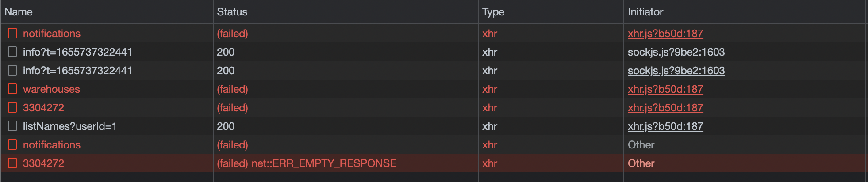The height and width of the screenshot is (182, 868).
Task: Open xhr.js?b50d:187 link on the listNames row
Action: click(665, 126)
